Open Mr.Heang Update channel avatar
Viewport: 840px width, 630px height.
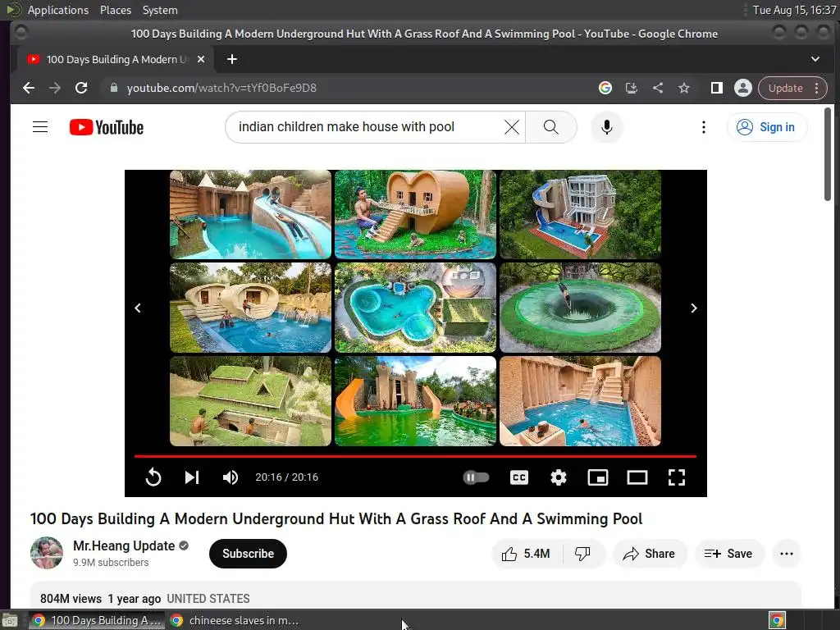point(47,553)
